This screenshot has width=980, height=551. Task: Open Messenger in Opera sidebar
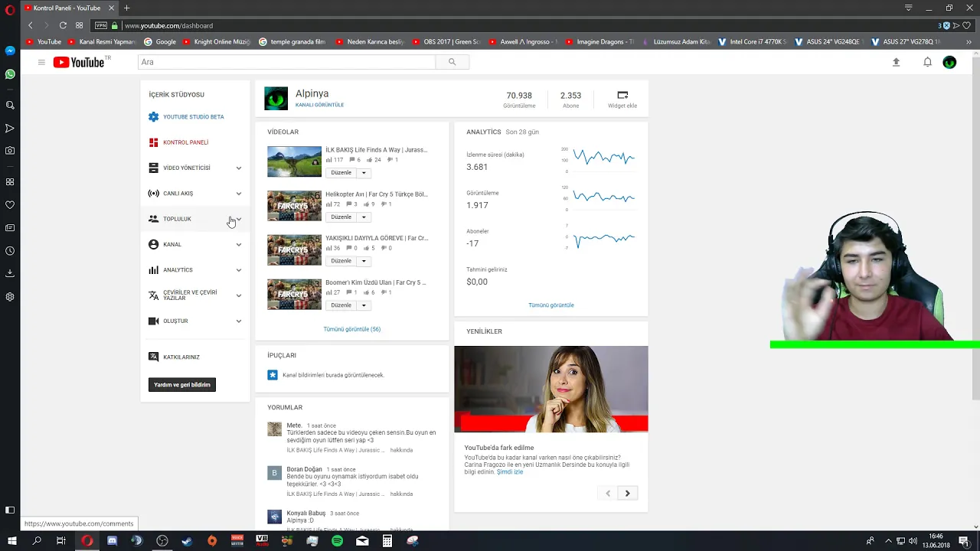click(x=10, y=51)
